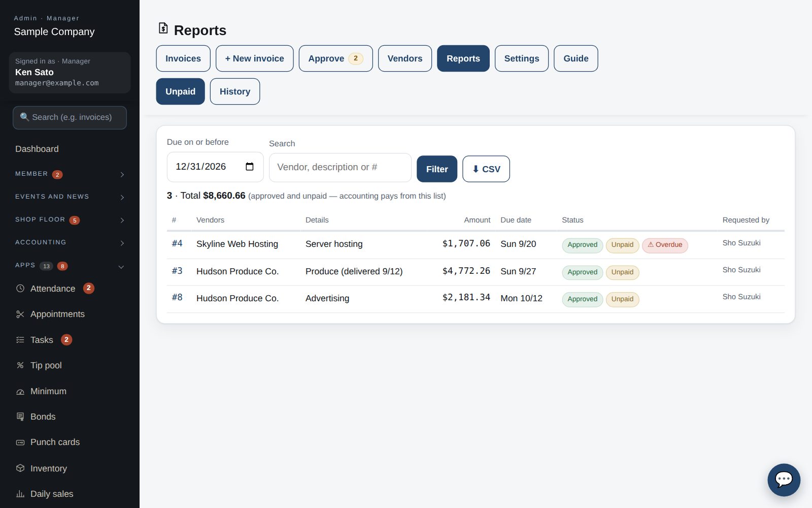The height and width of the screenshot is (508, 812).
Task: Click the Appointments scissors icon
Action: tap(20, 314)
